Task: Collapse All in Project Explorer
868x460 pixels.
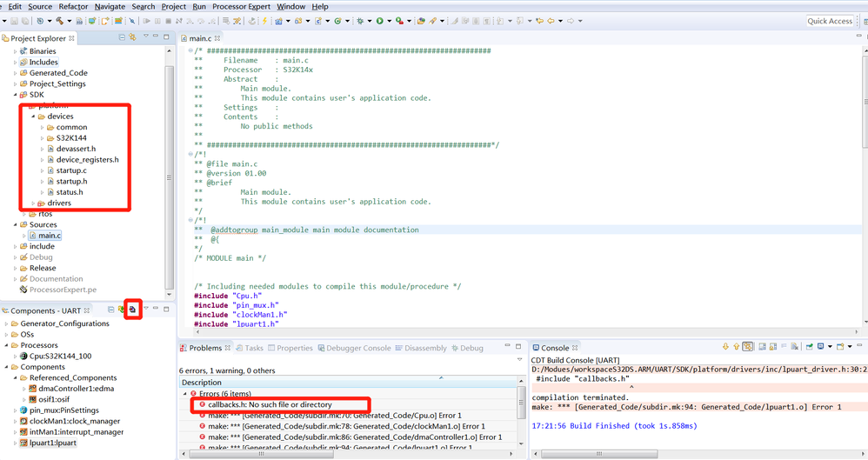Action: pos(122,37)
